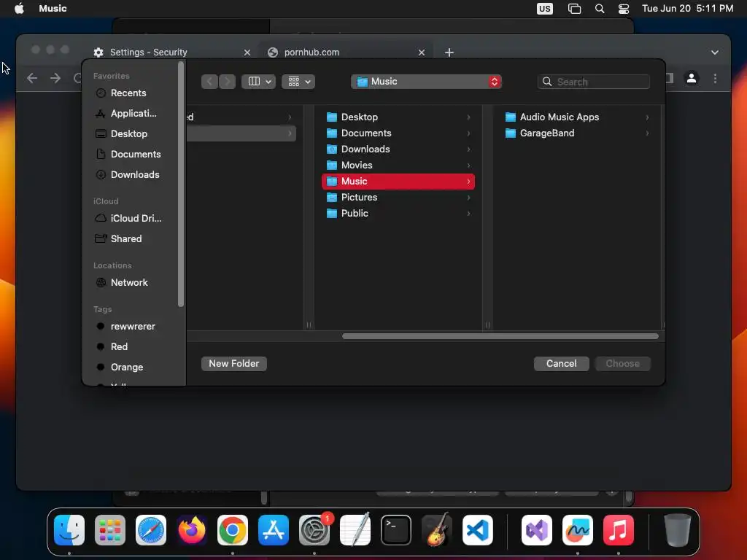Click the New Folder button
This screenshot has width=747, height=560.
click(x=234, y=363)
